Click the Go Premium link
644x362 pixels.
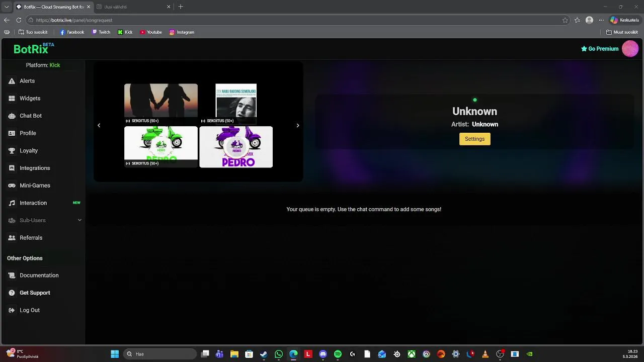600,49
